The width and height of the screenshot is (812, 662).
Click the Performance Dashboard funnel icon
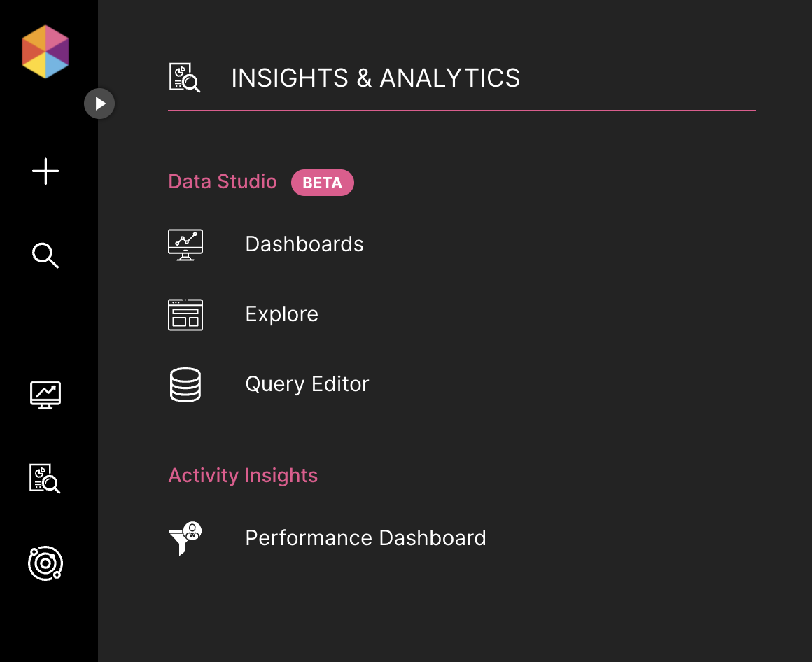click(x=185, y=539)
